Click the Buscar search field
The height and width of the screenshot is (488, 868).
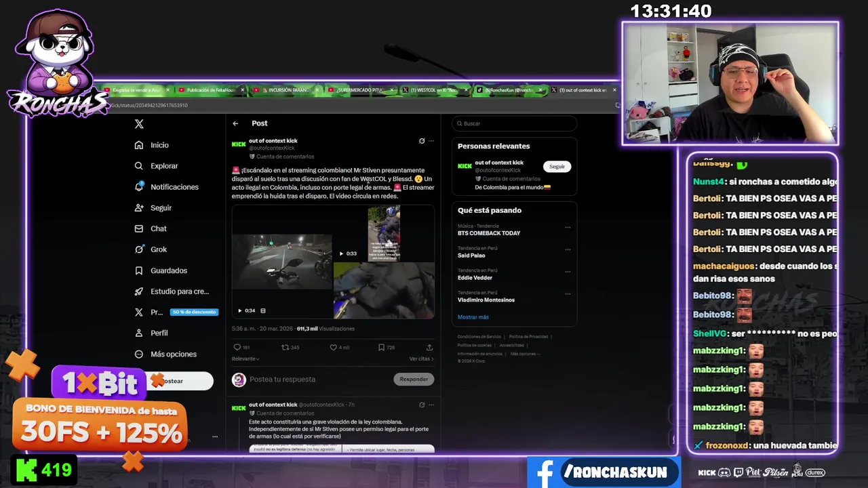[515, 123]
